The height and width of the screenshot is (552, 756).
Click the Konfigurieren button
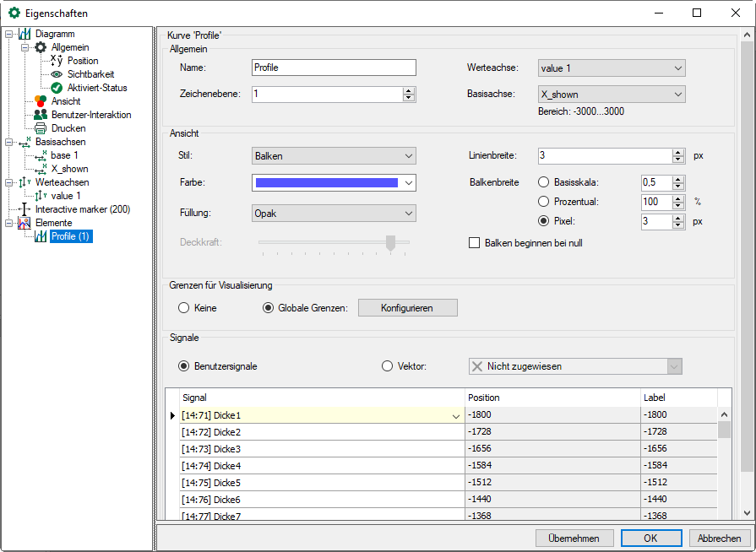pos(407,308)
